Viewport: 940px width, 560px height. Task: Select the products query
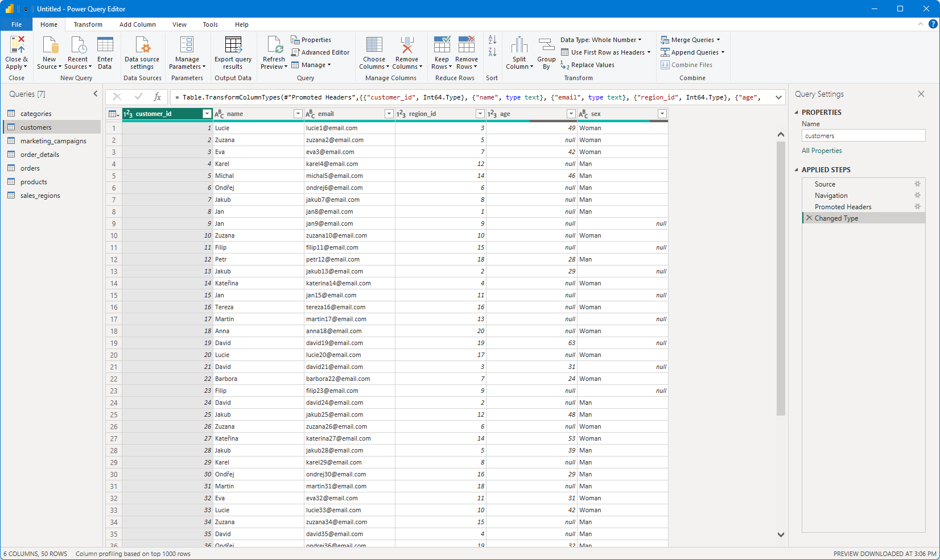[x=51, y=182]
